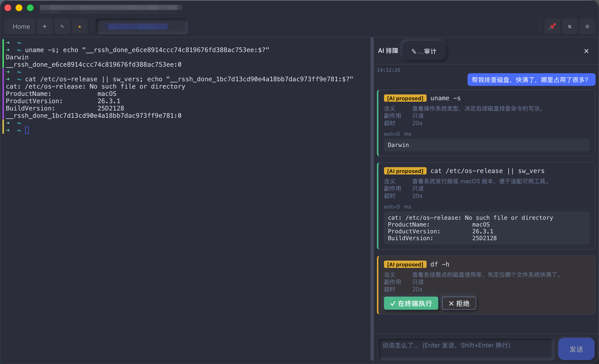Click the proposed command 'df -h'
Viewport: 599px width, 364px height.
pyautogui.click(x=440, y=264)
